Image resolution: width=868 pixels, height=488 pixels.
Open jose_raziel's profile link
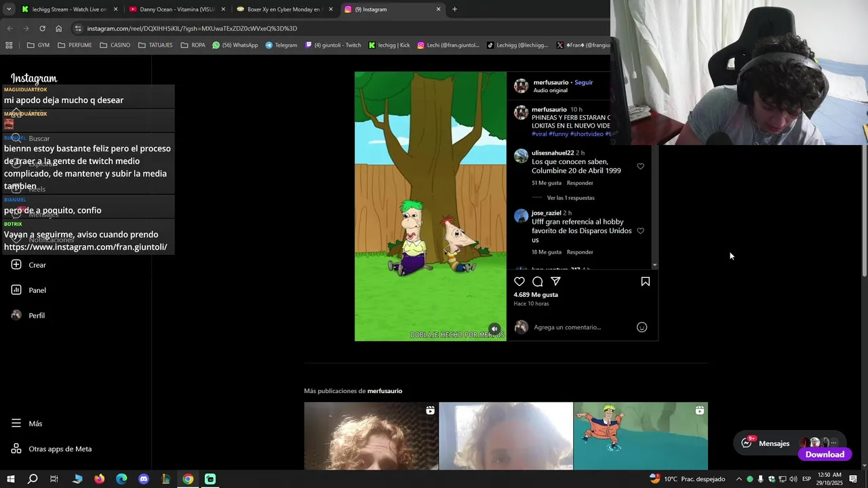click(546, 213)
